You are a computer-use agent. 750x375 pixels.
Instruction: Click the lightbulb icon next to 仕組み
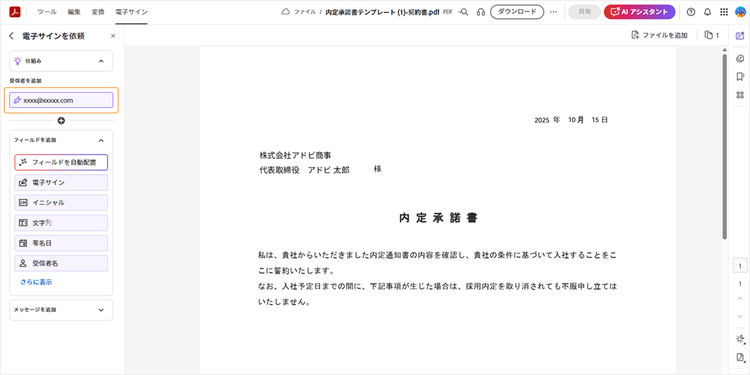click(x=18, y=61)
